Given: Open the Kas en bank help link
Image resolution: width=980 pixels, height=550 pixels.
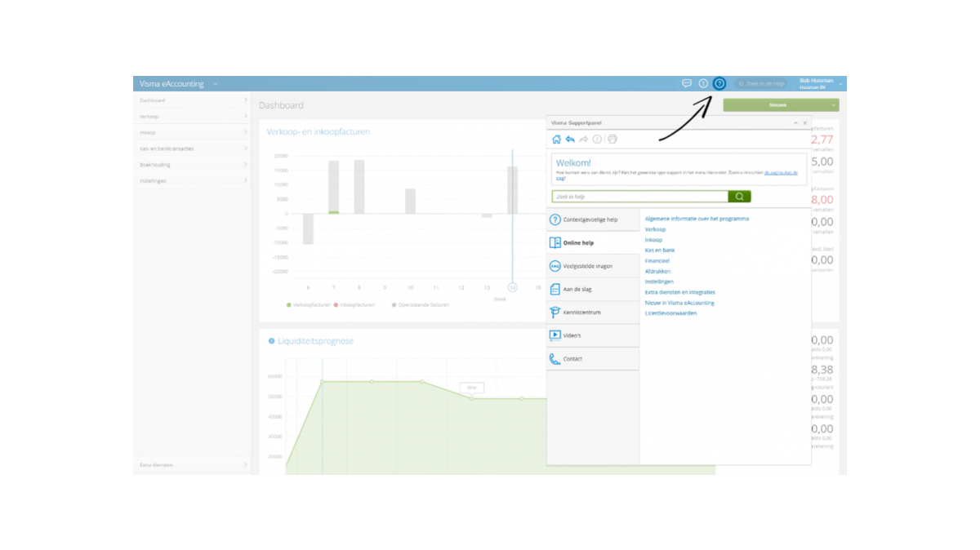Looking at the screenshot, I should (660, 251).
